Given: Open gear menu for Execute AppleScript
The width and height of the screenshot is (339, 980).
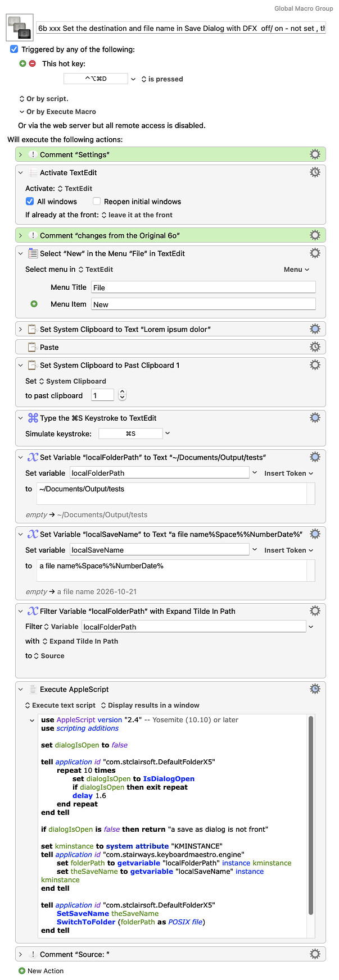Looking at the screenshot, I should pyautogui.click(x=315, y=689).
